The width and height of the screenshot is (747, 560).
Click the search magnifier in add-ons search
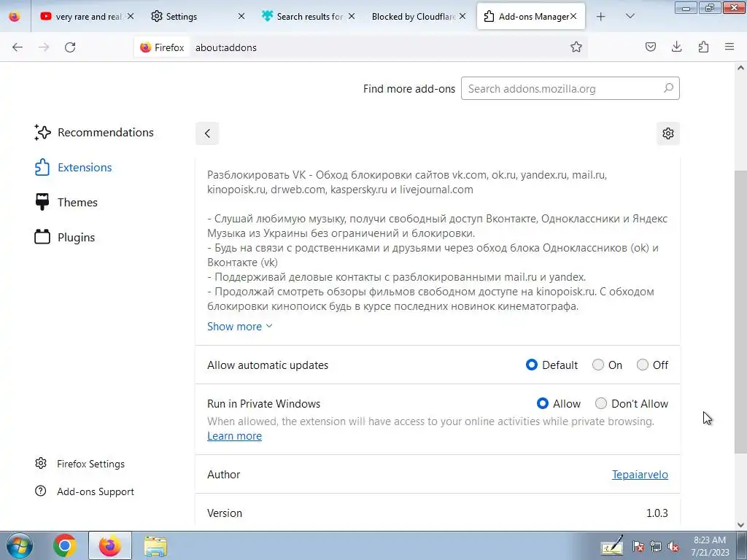(668, 88)
